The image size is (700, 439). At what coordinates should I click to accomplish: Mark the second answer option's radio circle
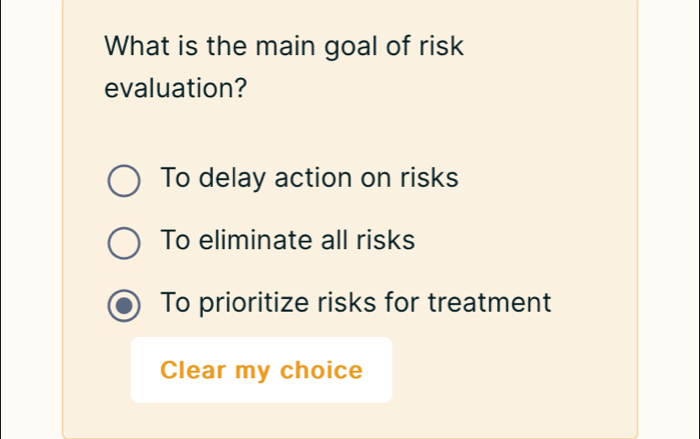tap(124, 243)
